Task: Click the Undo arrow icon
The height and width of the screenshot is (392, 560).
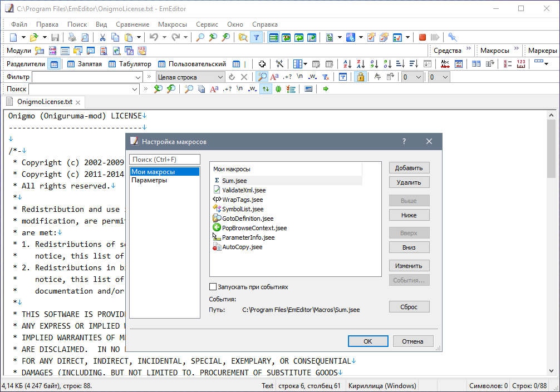Action: point(154,37)
